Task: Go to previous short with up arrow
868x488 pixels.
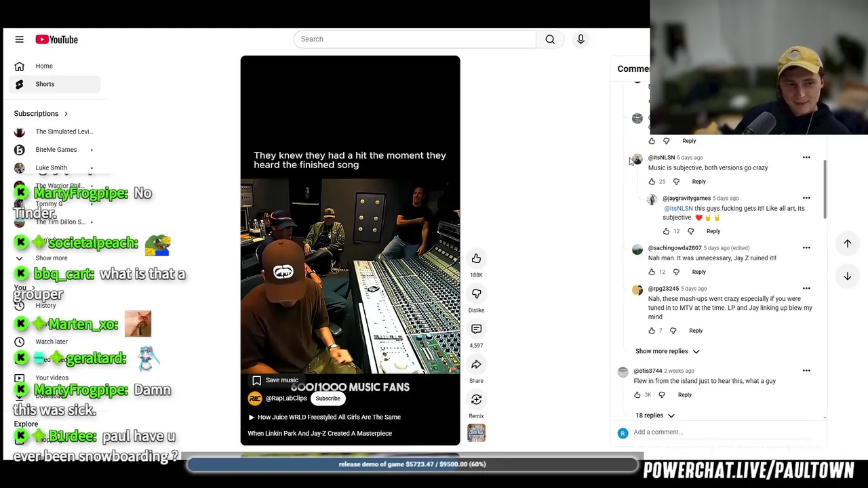Action: coord(847,243)
